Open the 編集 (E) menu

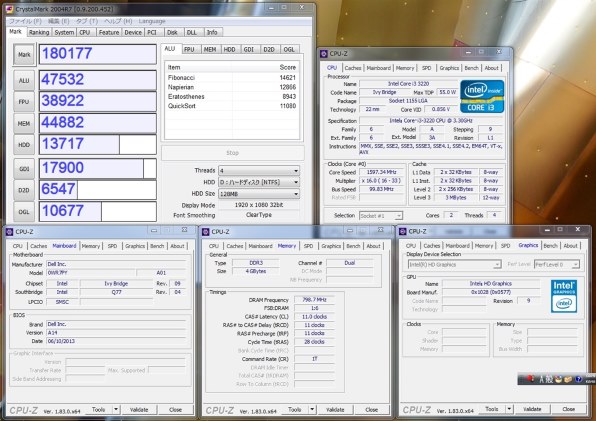point(59,21)
